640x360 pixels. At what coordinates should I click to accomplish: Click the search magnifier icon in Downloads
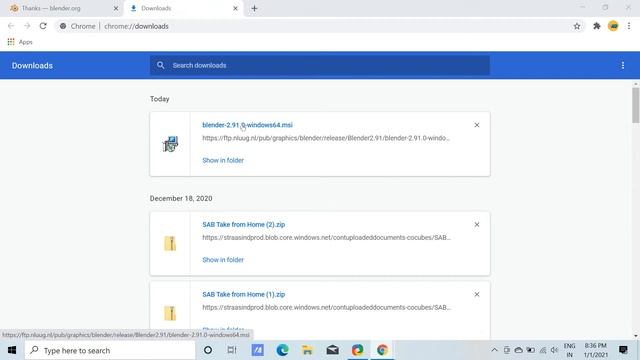tap(161, 65)
